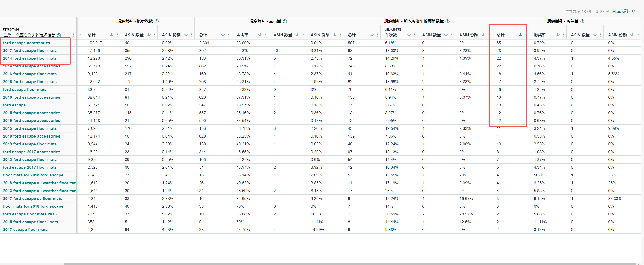Image resolution: width=644 pixels, height=265 pixels.
Task: Open three-dot menu for 点击率 column
Action: (266, 35)
